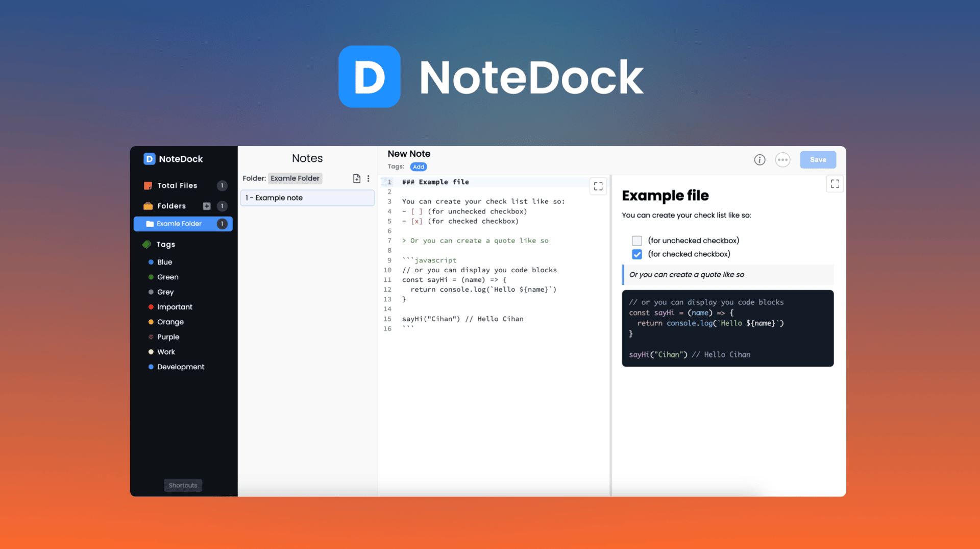Click the Total Files icon in sidebar
980x549 pixels.
point(148,185)
